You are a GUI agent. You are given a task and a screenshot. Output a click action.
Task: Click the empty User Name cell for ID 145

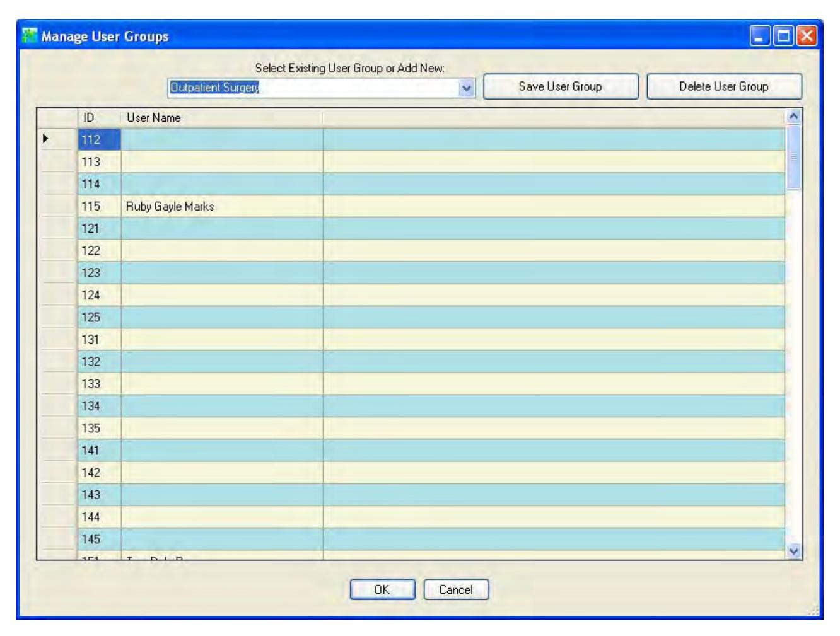point(222,540)
